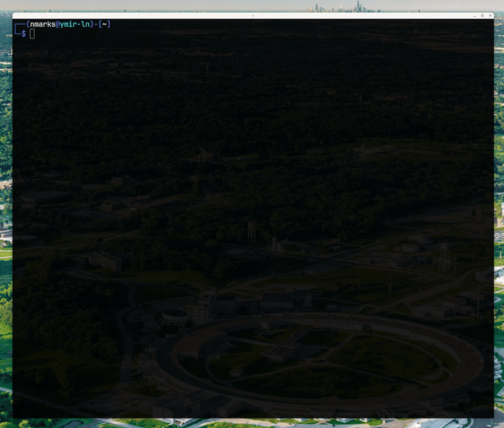Click the dollar sign prompt symbol
Viewport: 504px width, 428px height.
[23, 33]
